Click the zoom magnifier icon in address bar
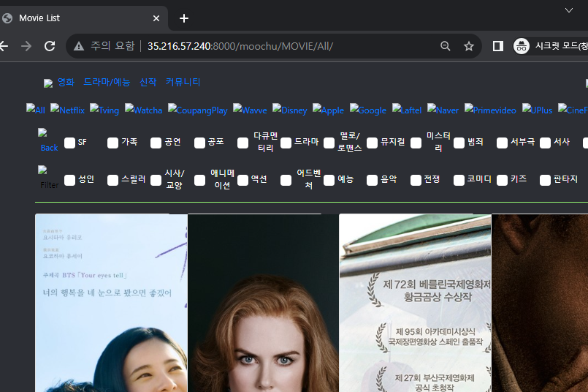Image resolution: width=588 pixels, height=392 pixels. pos(445,46)
